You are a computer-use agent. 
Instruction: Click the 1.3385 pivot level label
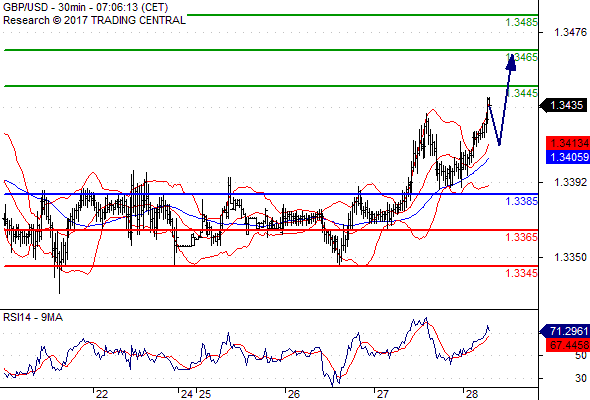522,201
